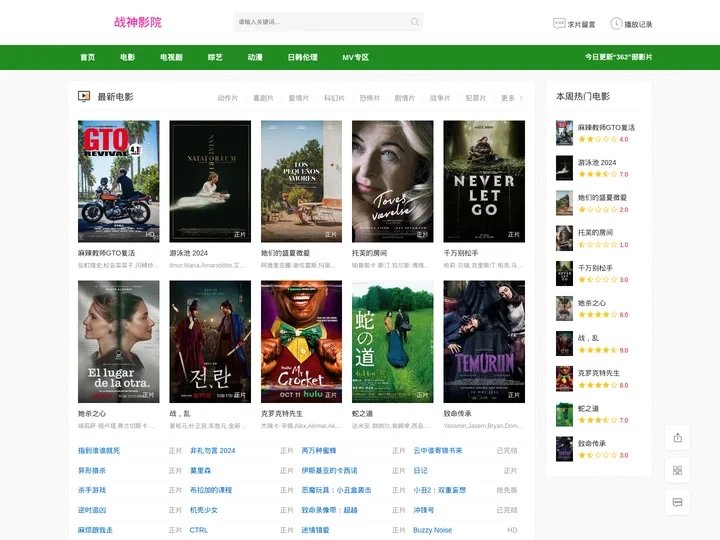Filter by 战争片 category

440,98
